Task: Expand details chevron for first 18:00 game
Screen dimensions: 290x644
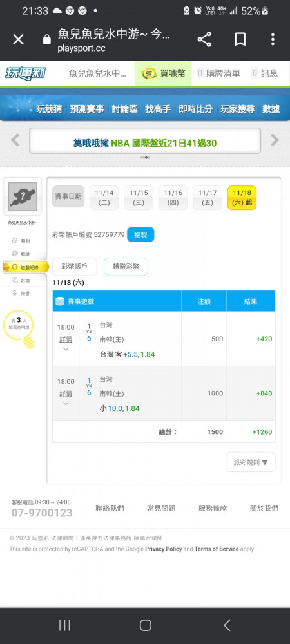Action: pos(66,350)
